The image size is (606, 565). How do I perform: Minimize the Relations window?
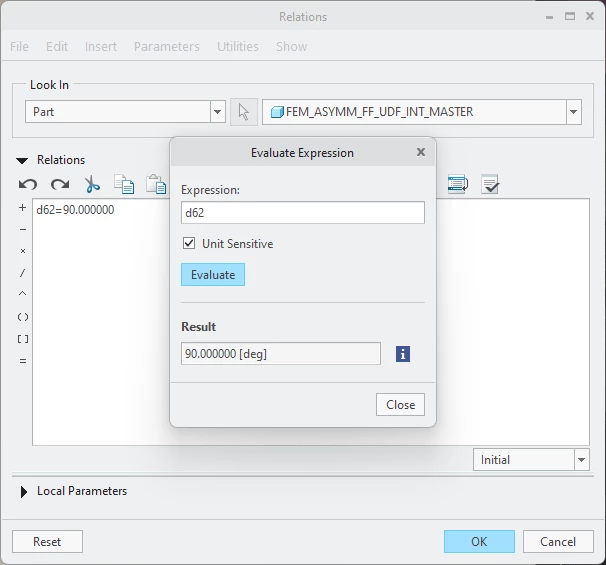point(549,17)
